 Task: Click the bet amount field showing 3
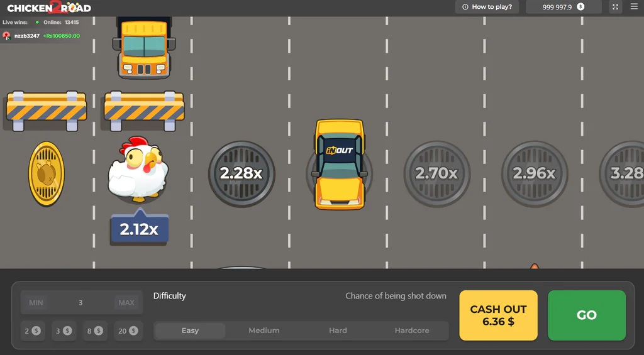81,302
